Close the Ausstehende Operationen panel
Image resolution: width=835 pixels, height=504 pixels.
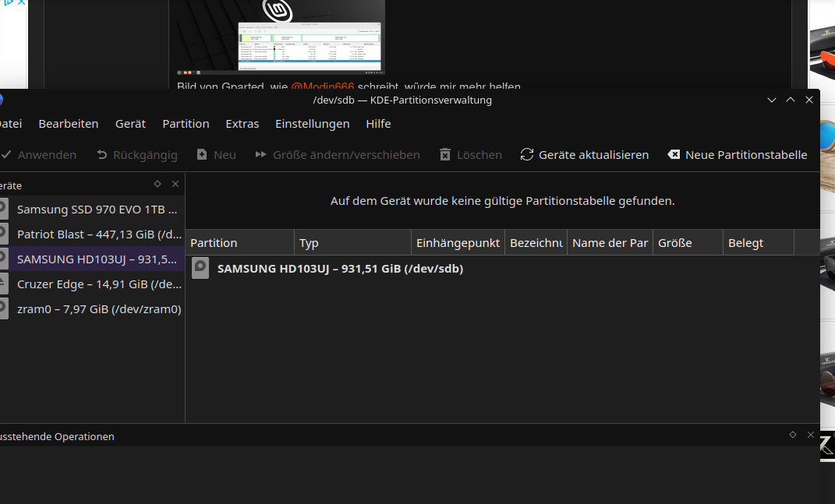811,435
